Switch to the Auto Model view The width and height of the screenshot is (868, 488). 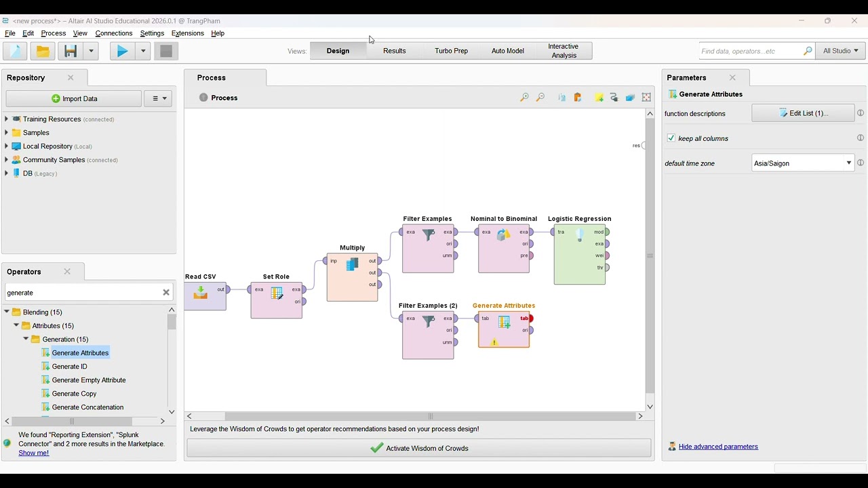(508, 52)
